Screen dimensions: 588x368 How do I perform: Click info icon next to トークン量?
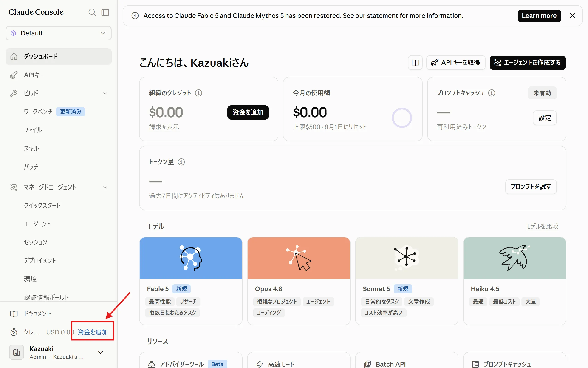tap(181, 162)
